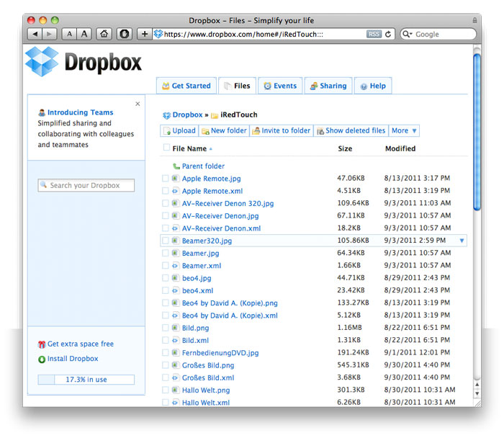Image resolution: width=504 pixels, height=438 pixels.
Task: Click the blue vertical scrollbar thumb
Action: click(x=477, y=132)
